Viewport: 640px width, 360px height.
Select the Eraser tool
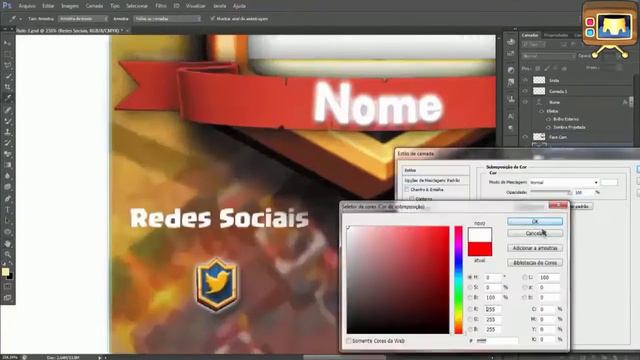[x=8, y=154]
